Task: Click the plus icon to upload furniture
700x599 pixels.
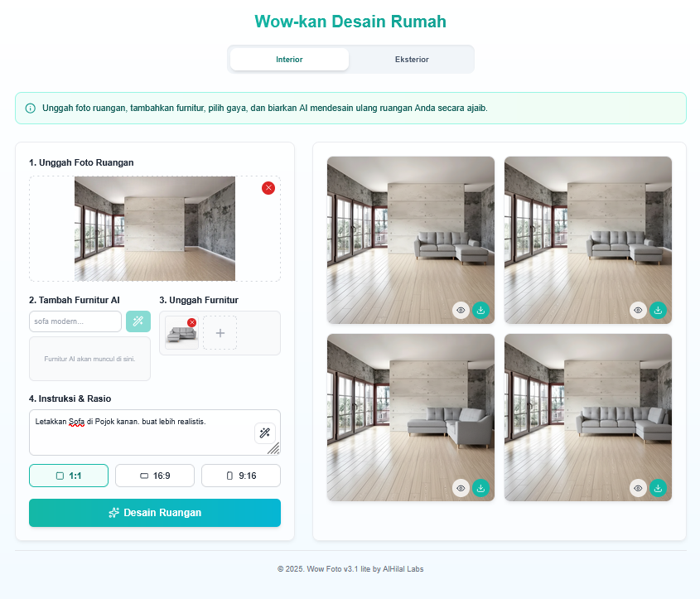Action: point(219,331)
